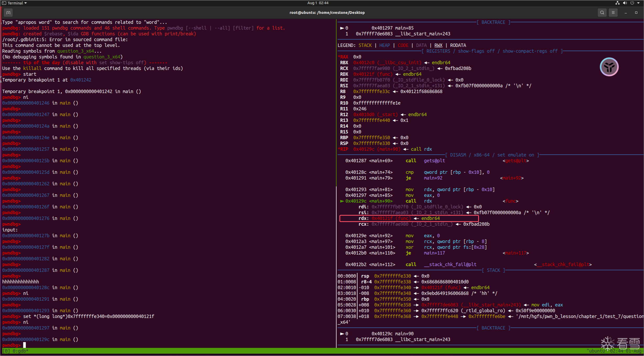The image size is (644, 356).
Task: Click the wired network status icon
Action: [618, 3]
